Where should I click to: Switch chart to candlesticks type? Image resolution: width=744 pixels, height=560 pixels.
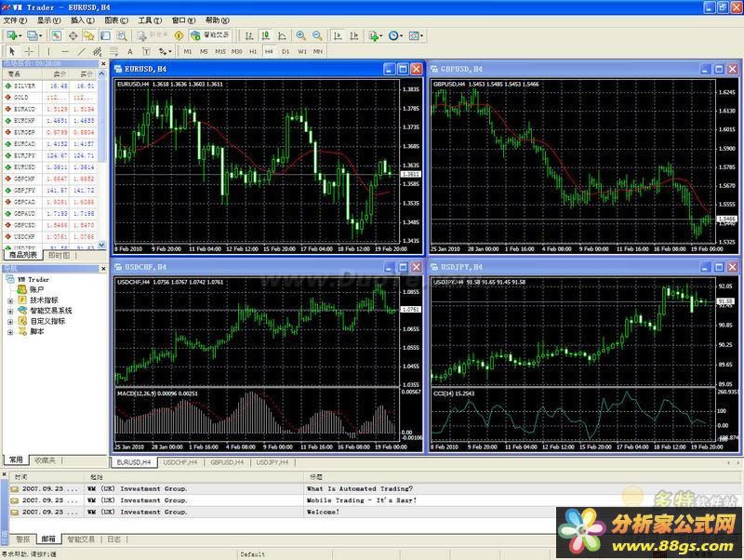click(266, 35)
